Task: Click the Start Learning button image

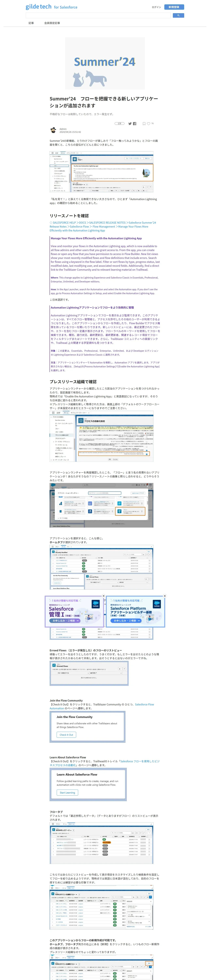Action: coord(67,792)
